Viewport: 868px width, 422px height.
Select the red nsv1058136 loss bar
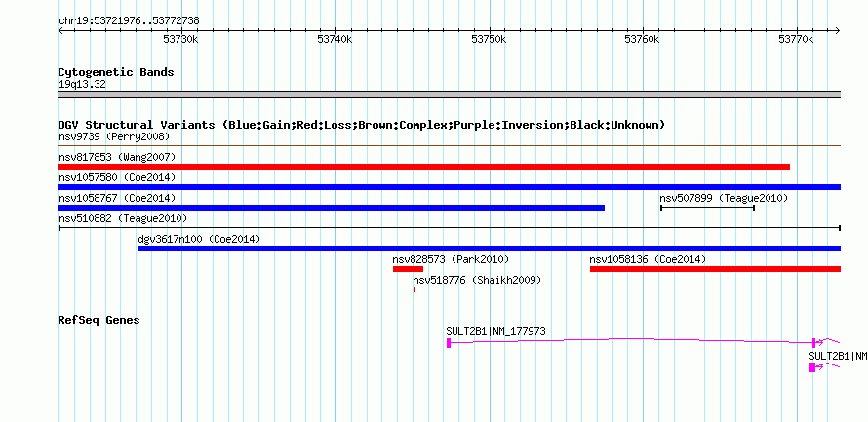715,269
